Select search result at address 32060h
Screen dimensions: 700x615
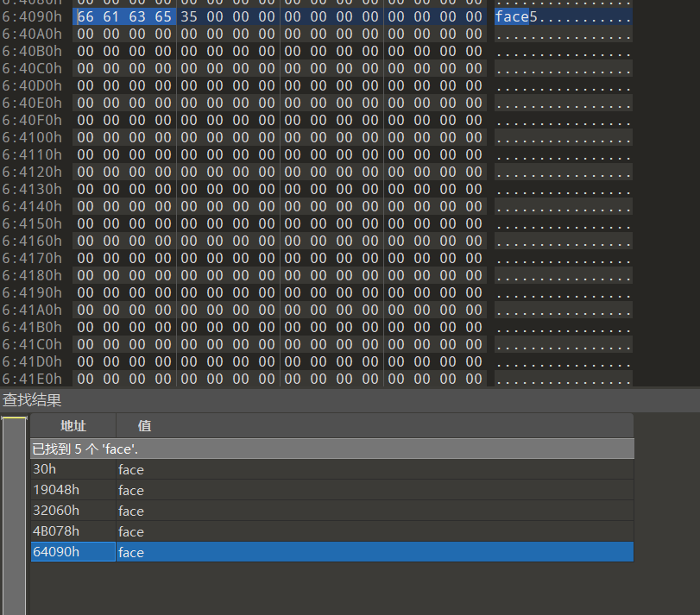tap(332, 510)
